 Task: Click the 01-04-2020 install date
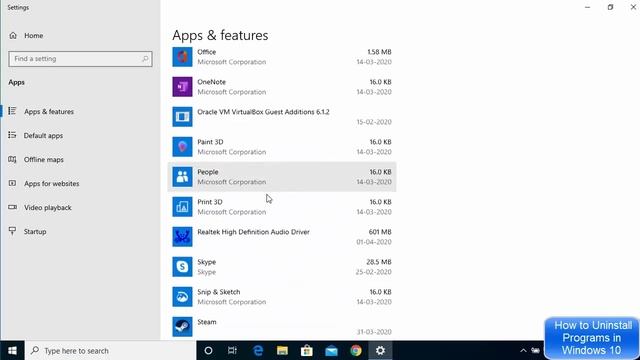pos(374,242)
